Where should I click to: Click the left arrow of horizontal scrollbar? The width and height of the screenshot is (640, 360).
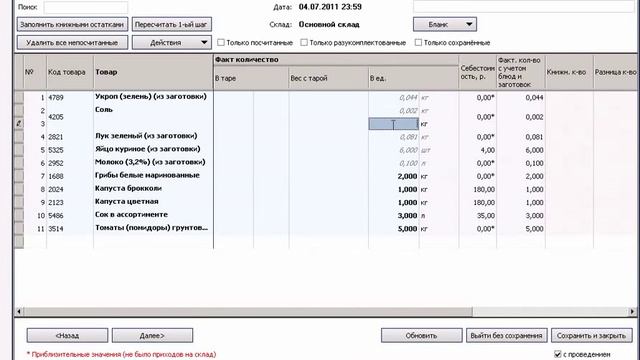pos(19,311)
